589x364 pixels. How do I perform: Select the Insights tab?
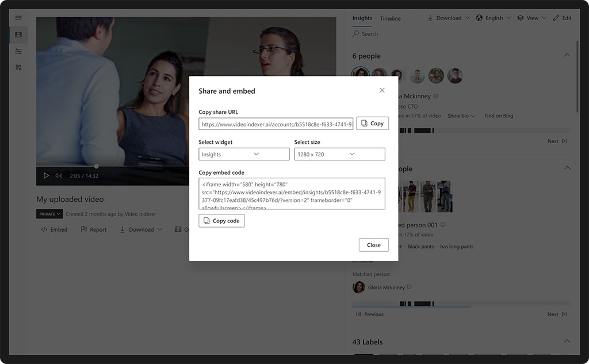coord(362,18)
